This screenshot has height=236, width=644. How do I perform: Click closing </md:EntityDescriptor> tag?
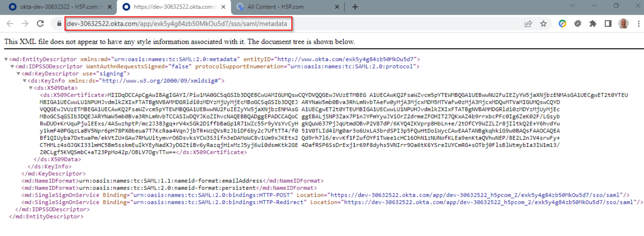coord(46,217)
